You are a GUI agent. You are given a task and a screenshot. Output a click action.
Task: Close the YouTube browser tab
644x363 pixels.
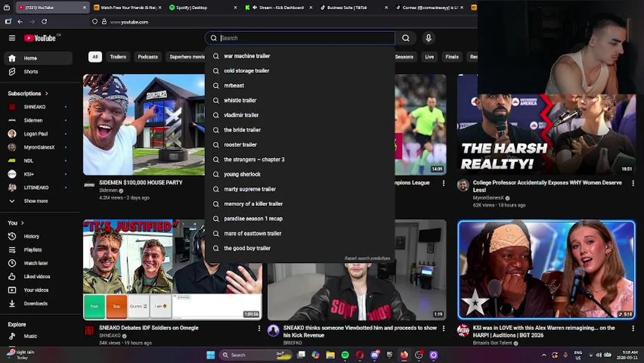(84, 8)
